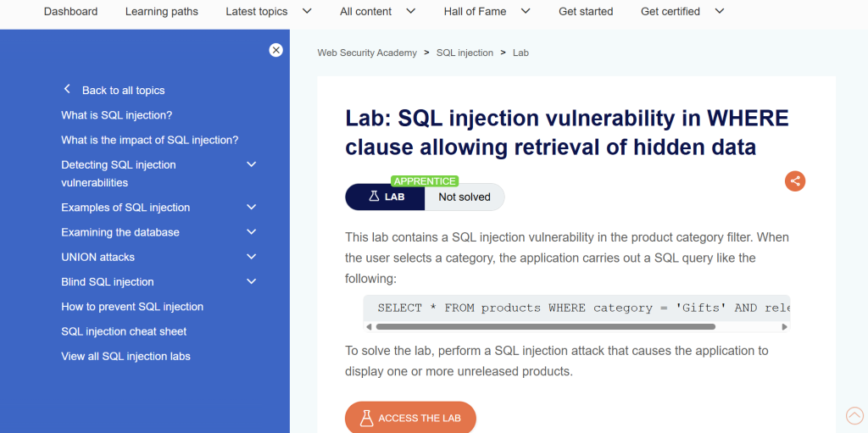This screenshot has height=433, width=868.
Task: Click the horizontal scrollbar thumb under the code
Action: 545,327
